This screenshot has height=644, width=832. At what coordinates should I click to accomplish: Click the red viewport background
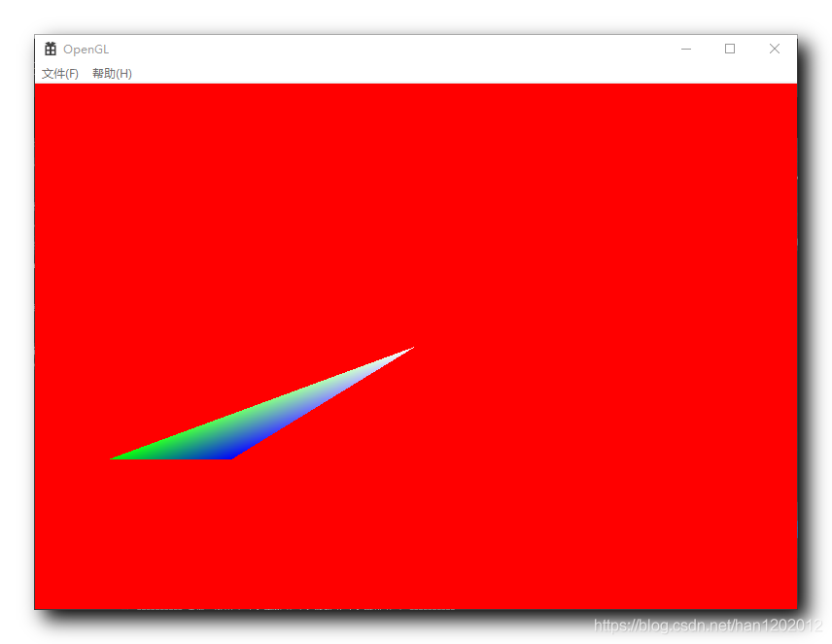(583, 194)
